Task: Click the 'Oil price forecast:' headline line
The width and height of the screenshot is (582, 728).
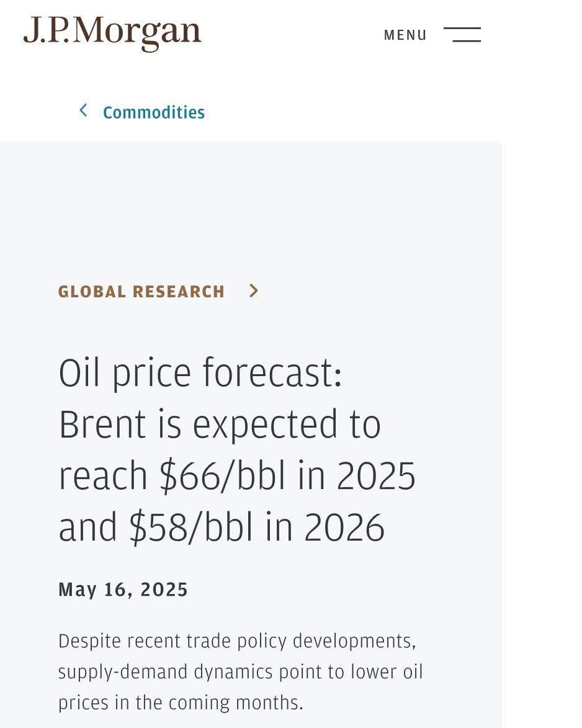Action: coord(200,373)
